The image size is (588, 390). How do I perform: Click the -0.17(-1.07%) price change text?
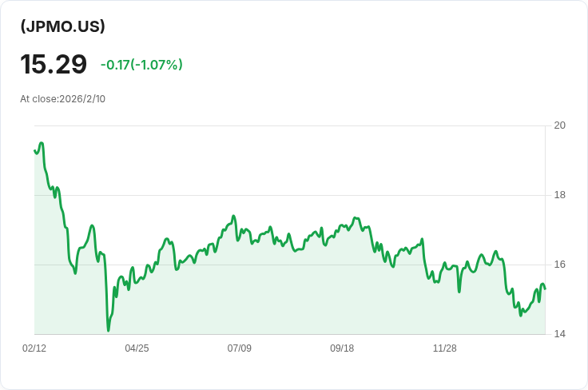[141, 65]
